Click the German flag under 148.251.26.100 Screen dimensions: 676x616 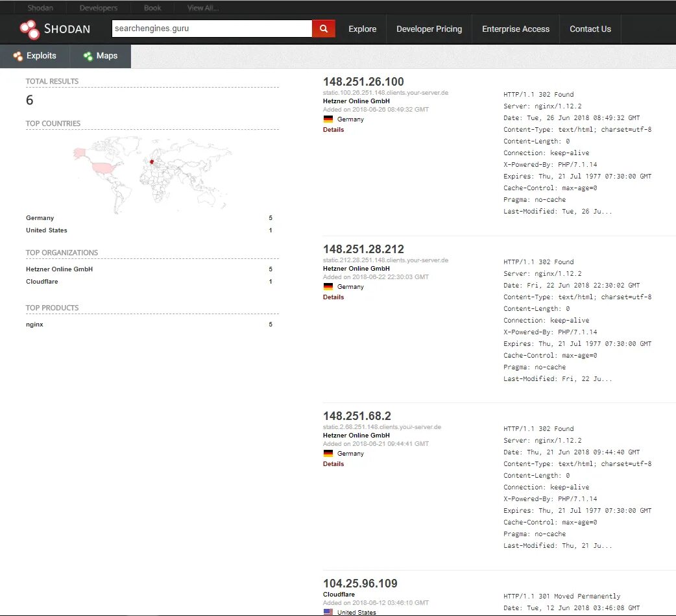328,119
